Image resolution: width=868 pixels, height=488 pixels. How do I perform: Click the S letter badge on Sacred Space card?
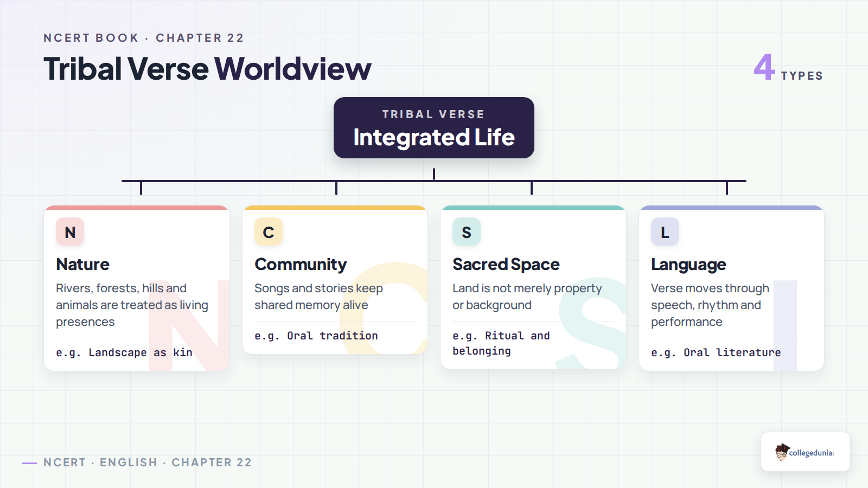click(x=467, y=232)
